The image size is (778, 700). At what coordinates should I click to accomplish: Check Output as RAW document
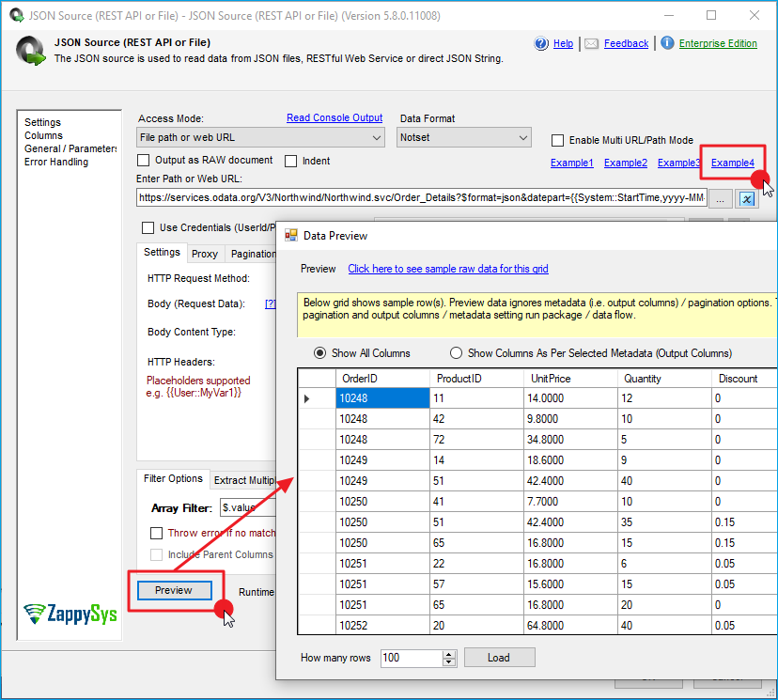click(x=145, y=161)
